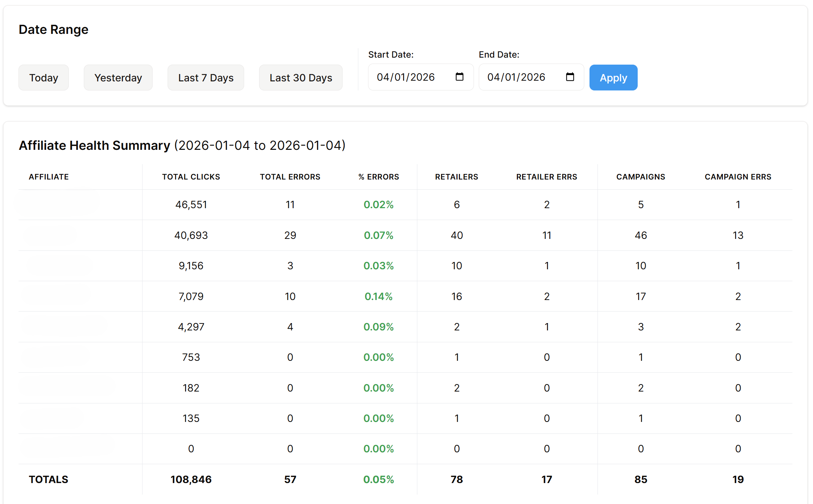
Task: Click the RETAILERS column header
Action: 456,177
